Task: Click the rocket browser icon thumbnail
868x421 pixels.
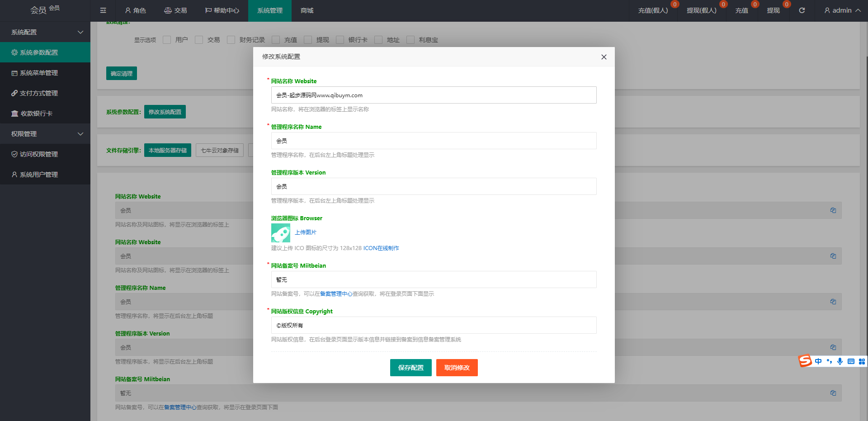Action: click(281, 233)
